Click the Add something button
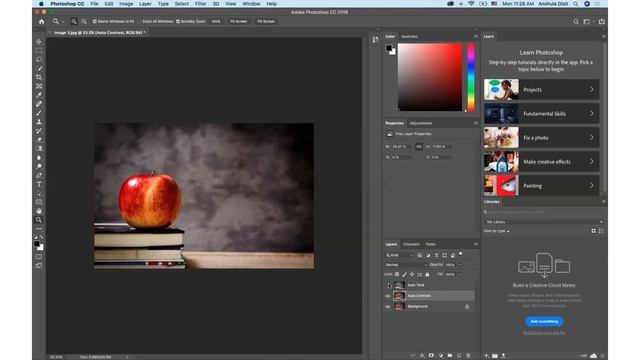This screenshot has width=640, height=360. (x=544, y=321)
